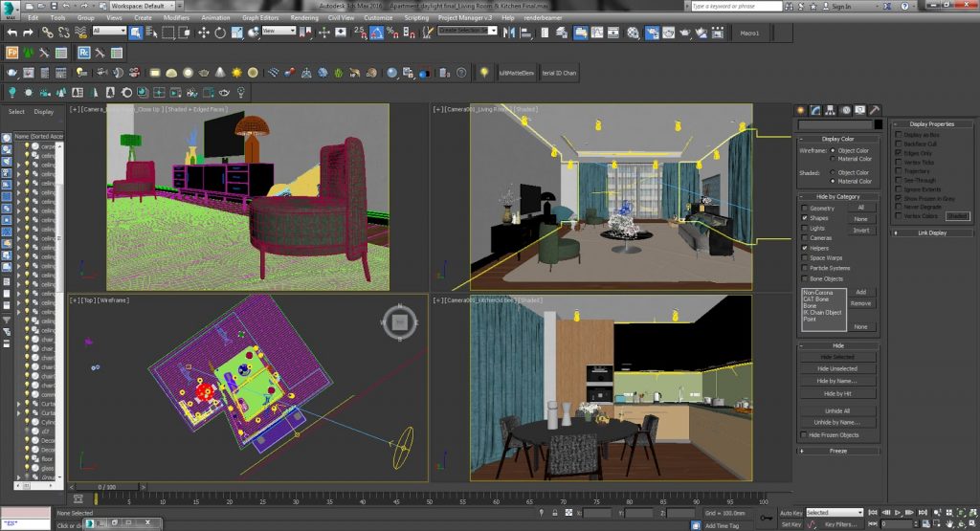Open the Graph Editors menu
The image size is (980, 531).
[260, 17]
